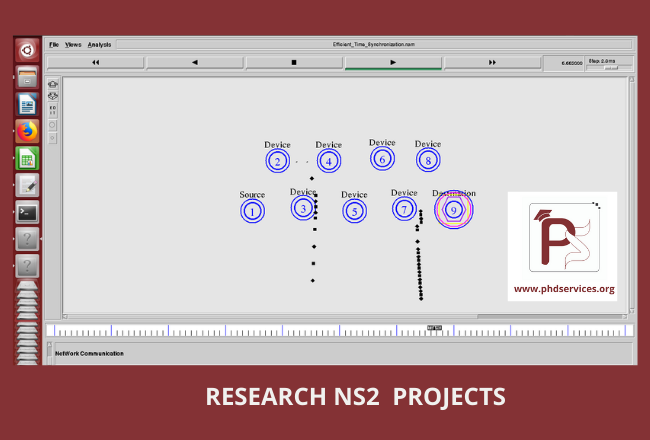Enable the EDIT mode button in the sidebar
This screenshot has height=440, width=650.
click(x=53, y=110)
